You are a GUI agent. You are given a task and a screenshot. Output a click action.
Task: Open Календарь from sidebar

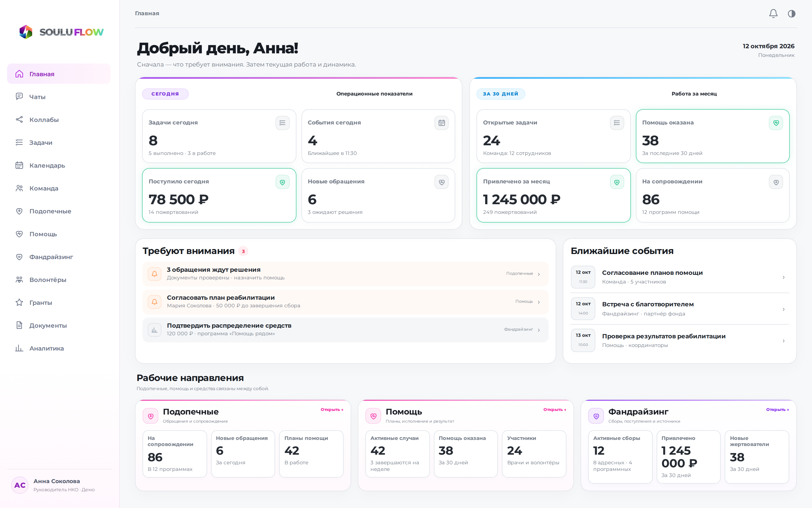59,165
